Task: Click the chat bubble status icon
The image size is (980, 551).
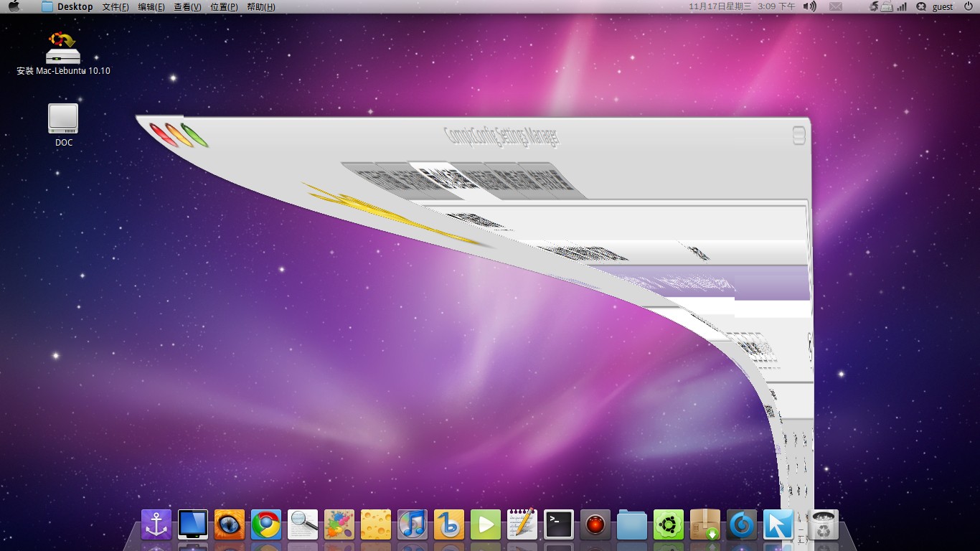Action: 921,6
